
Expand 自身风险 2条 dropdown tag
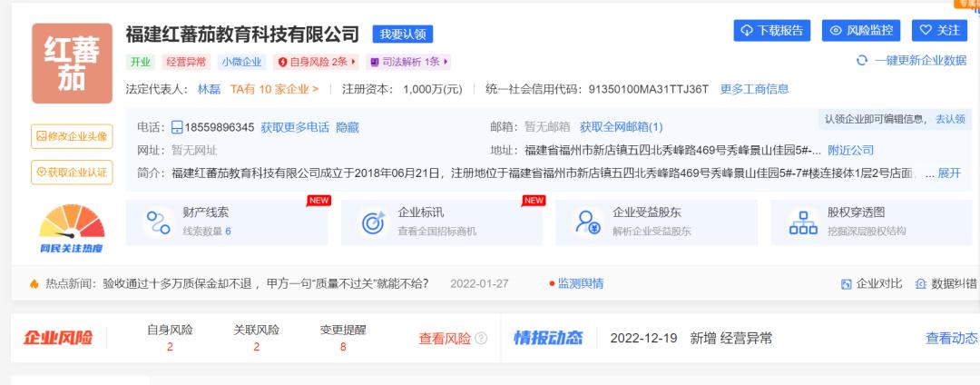pos(317,62)
